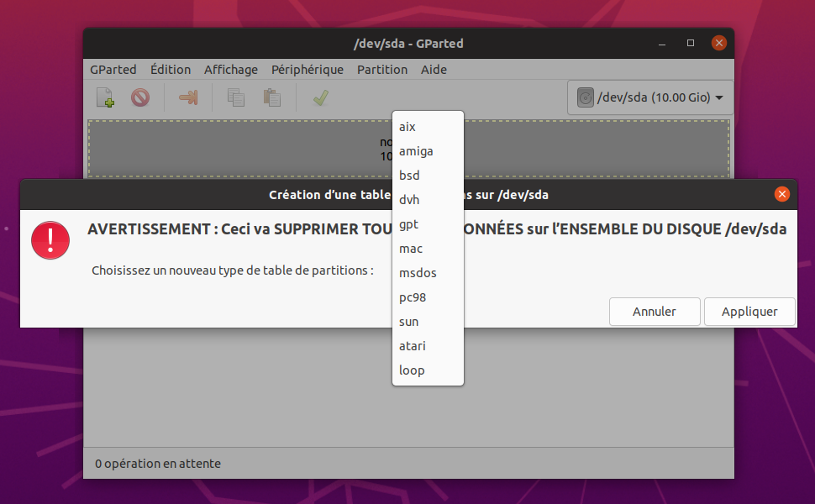This screenshot has width=815, height=504.
Task: Close the partition table creation dialog
Action: 781,194
